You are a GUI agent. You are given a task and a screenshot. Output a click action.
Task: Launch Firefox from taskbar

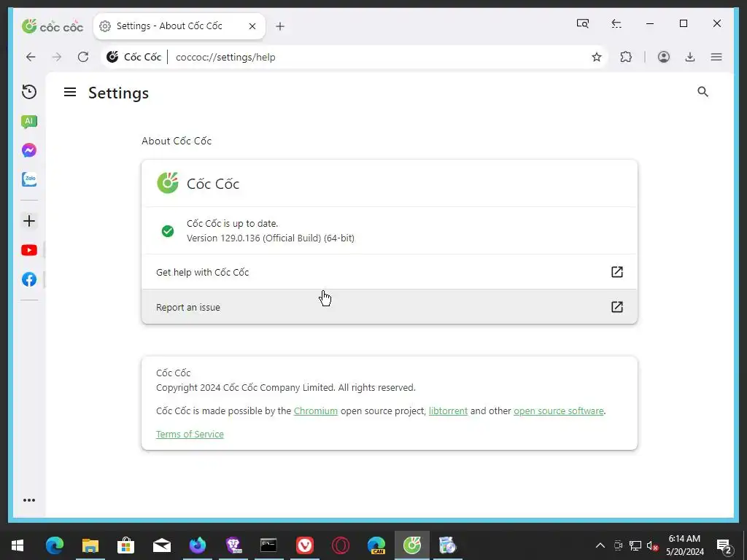pos(198,545)
